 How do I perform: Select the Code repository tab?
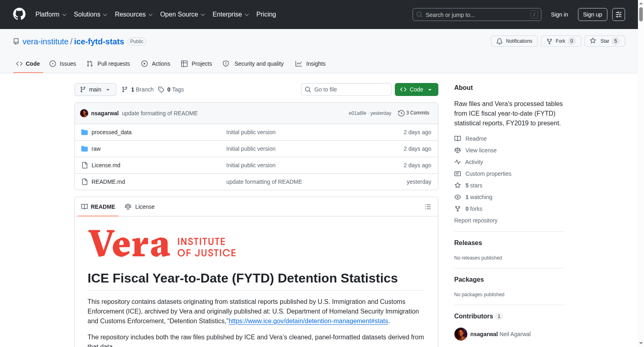pyautogui.click(x=28, y=64)
